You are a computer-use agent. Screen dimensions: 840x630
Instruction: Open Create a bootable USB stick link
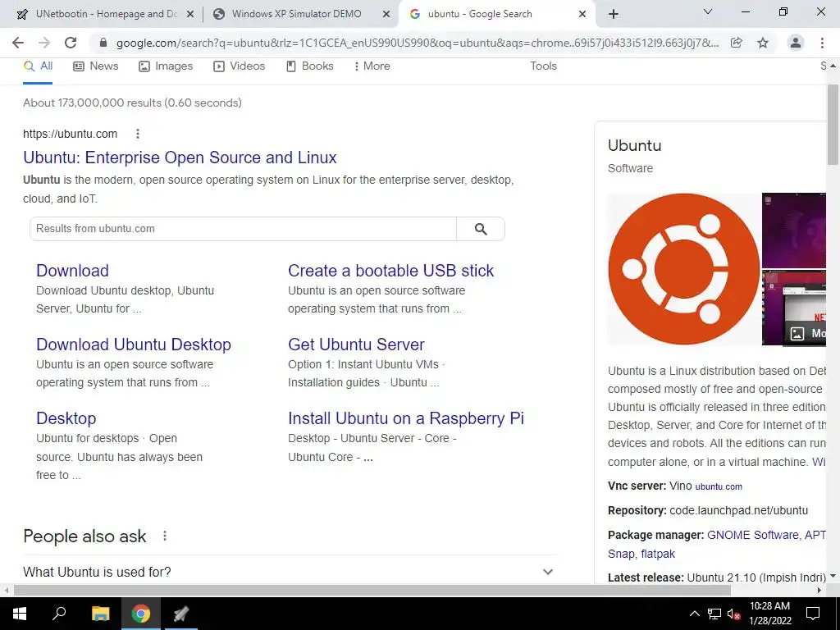pyautogui.click(x=391, y=271)
